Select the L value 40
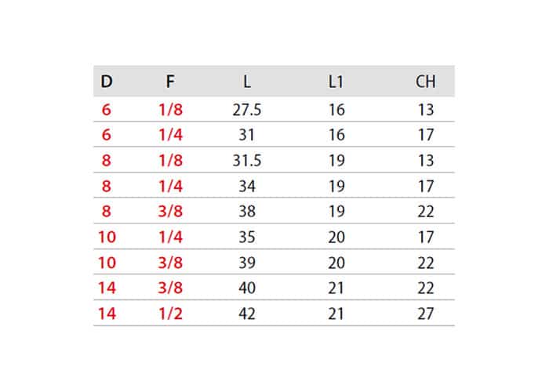The height and width of the screenshot is (392, 549). point(247,288)
